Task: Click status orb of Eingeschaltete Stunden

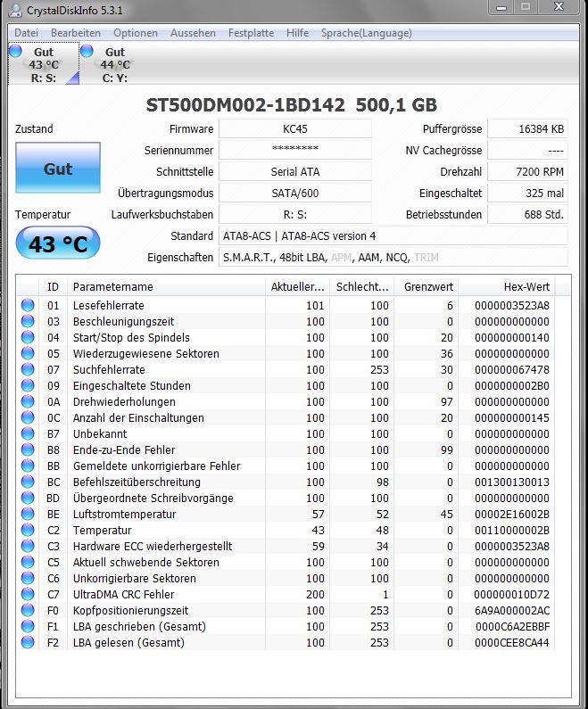Action: (28, 385)
